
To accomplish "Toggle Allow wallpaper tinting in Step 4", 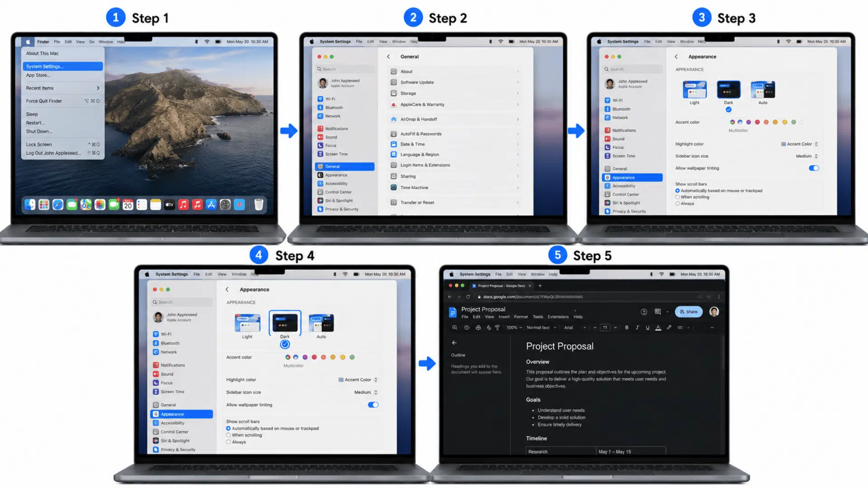I will click(373, 405).
